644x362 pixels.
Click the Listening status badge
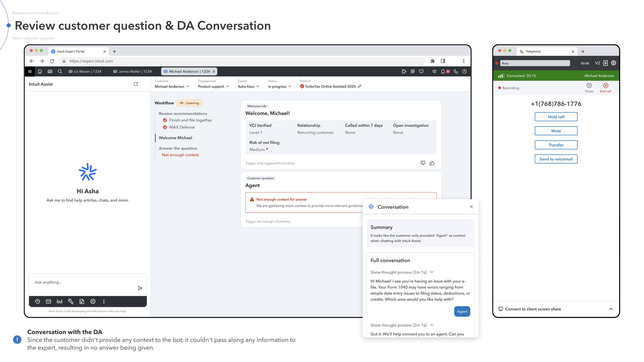click(189, 103)
